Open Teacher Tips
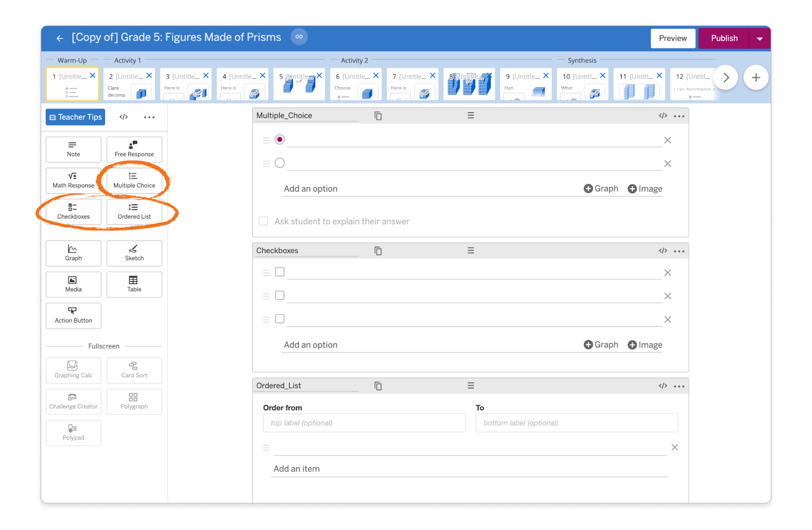Image resolution: width=812 pixels, height=530 pixels. click(x=75, y=117)
